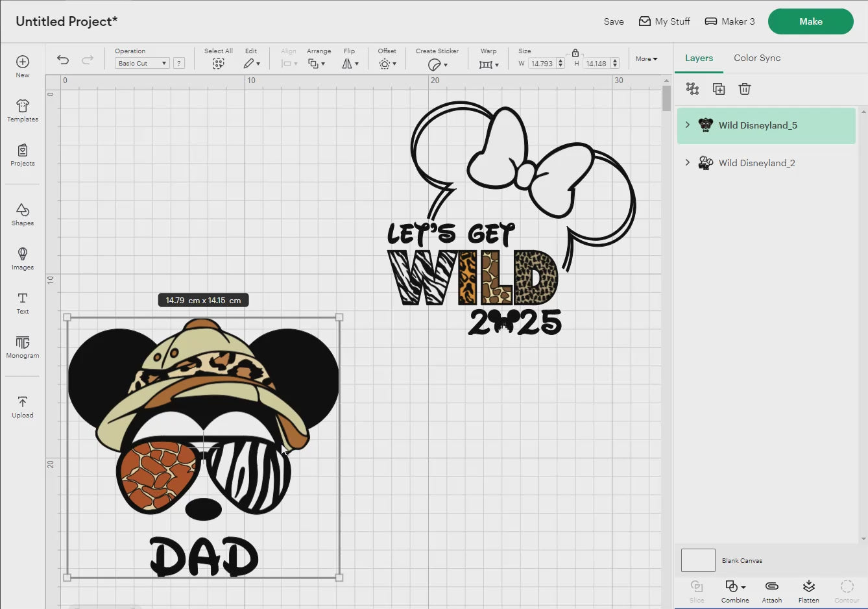Screen dimensions: 868x609
Task: Select the Wild Disneyland_2 layer row
Action: pyautogui.click(x=766, y=163)
